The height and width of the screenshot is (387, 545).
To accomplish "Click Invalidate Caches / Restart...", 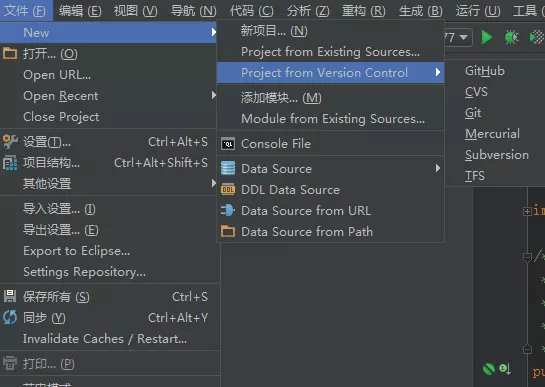I will [x=105, y=339].
